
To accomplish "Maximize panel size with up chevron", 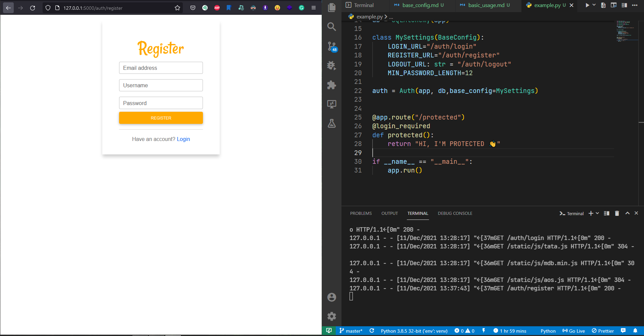I will click(x=628, y=213).
